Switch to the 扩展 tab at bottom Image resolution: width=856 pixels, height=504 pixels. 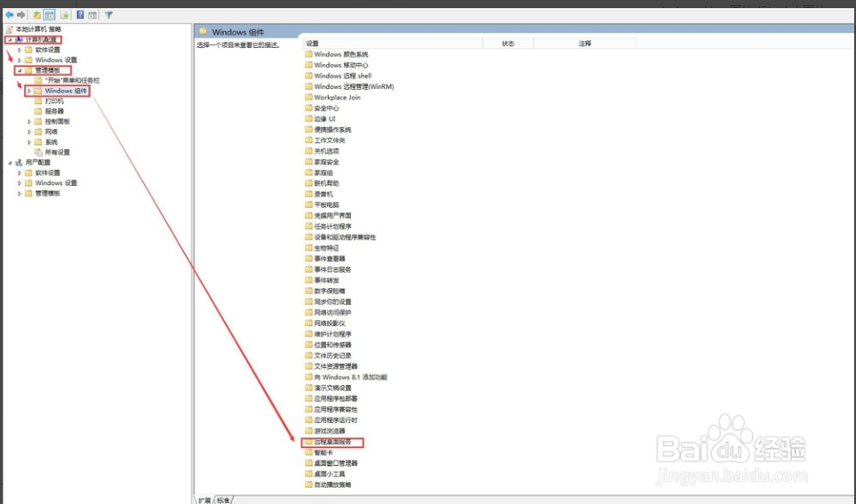(x=204, y=500)
